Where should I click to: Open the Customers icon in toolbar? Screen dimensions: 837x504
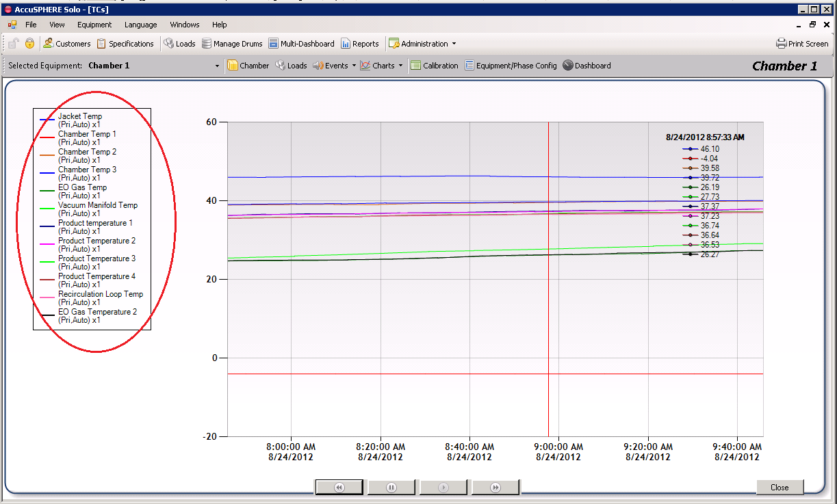(x=48, y=44)
